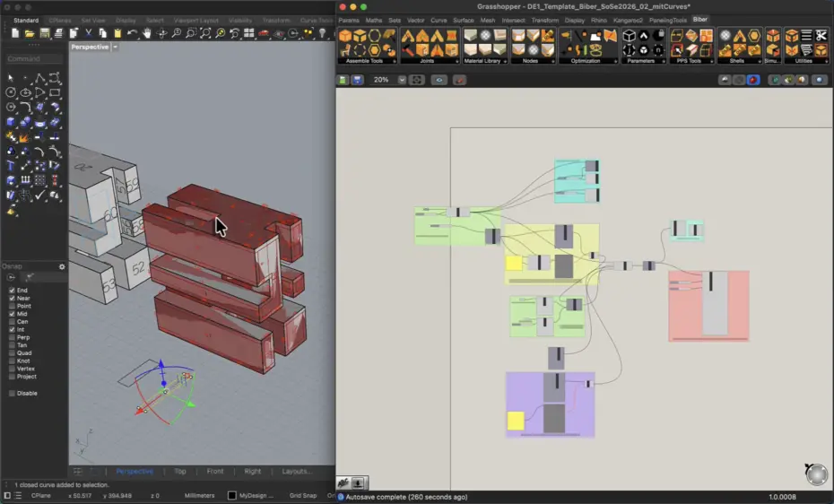
Task: Click the Undo arrow icon in Rhino
Action: pos(132,33)
